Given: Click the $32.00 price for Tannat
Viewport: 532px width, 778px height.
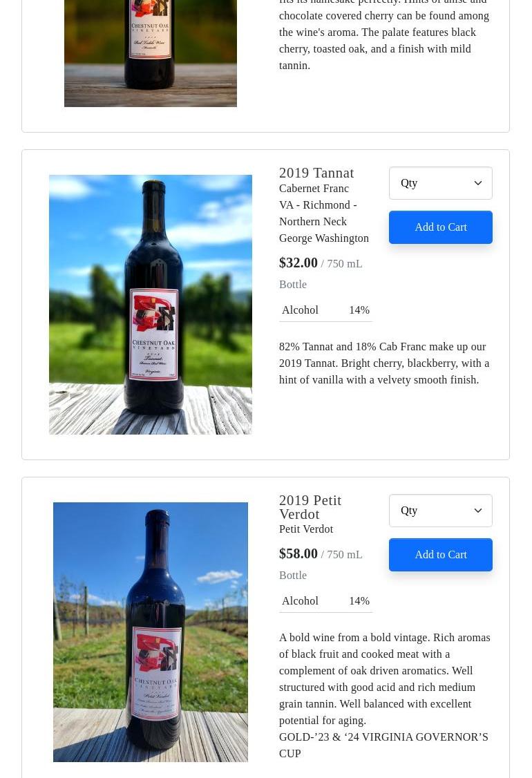Looking at the screenshot, I should coord(298,263).
